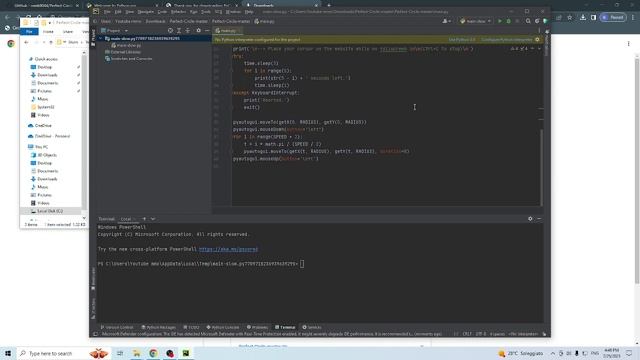Open Chrome three-dot menu

633,18
